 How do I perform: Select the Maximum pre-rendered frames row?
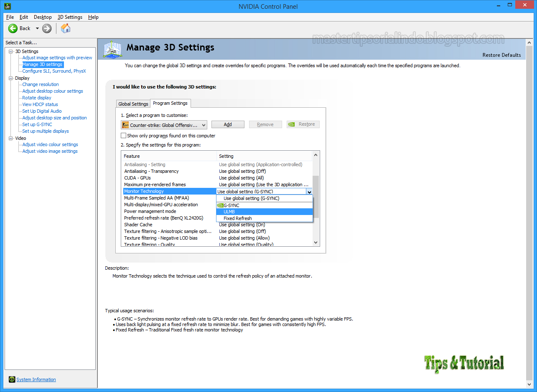(x=217, y=185)
